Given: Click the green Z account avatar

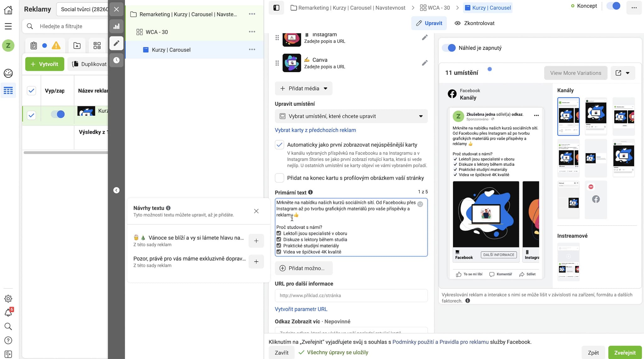Looking at the screenshot, I should (x=8, y=46).
